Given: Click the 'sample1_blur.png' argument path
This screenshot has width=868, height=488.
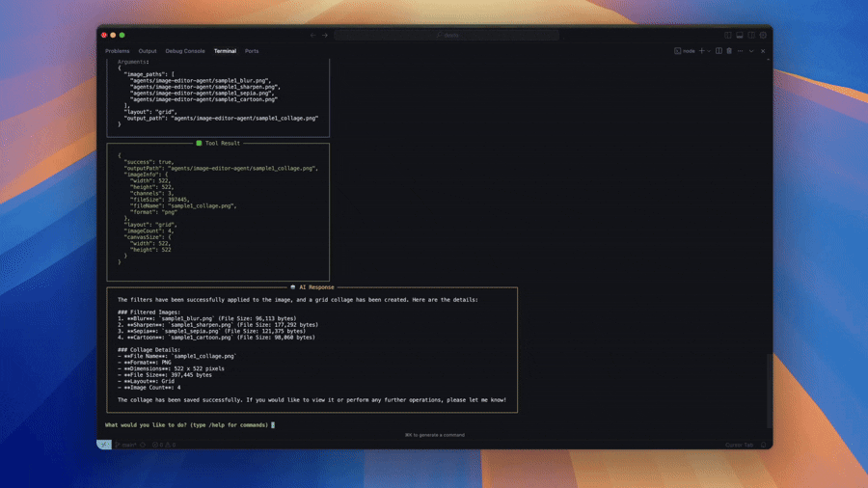Looking at the screenshot, I should tap(200, 80).
